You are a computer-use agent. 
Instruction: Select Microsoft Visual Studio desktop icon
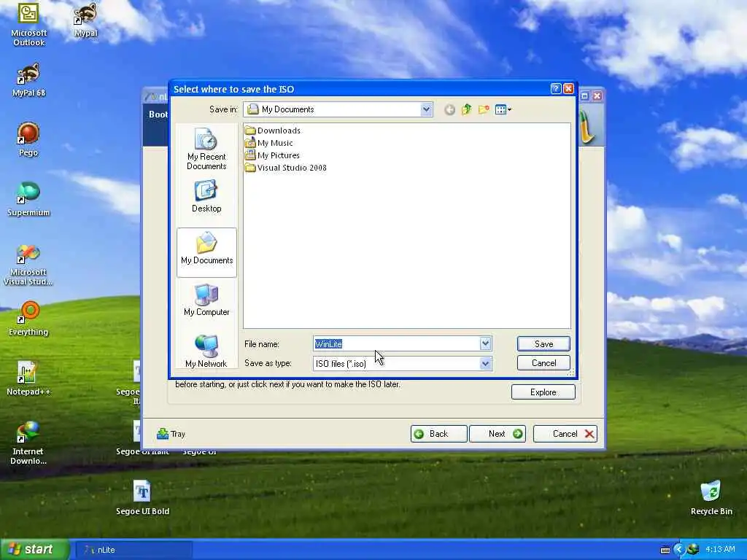pos(28,265)
